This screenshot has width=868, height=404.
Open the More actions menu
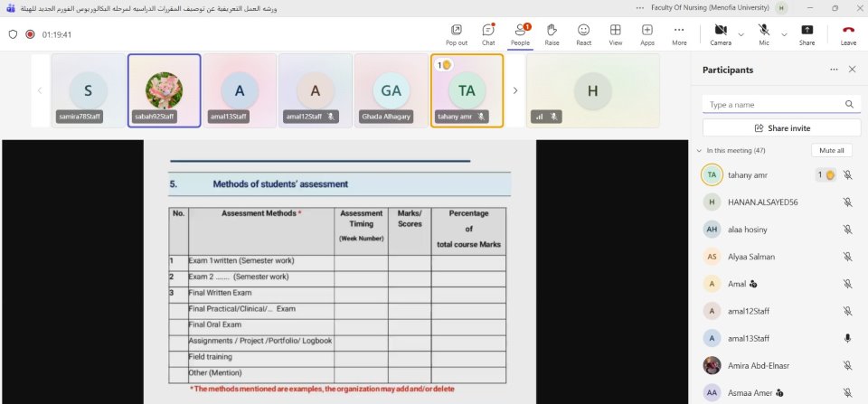[x=679, y=34]
